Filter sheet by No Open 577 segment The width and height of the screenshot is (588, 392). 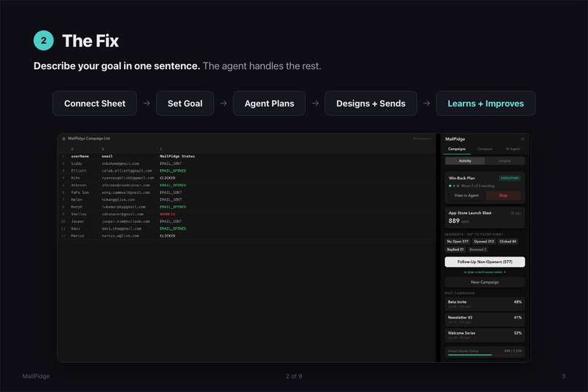(x=457, y=241)
